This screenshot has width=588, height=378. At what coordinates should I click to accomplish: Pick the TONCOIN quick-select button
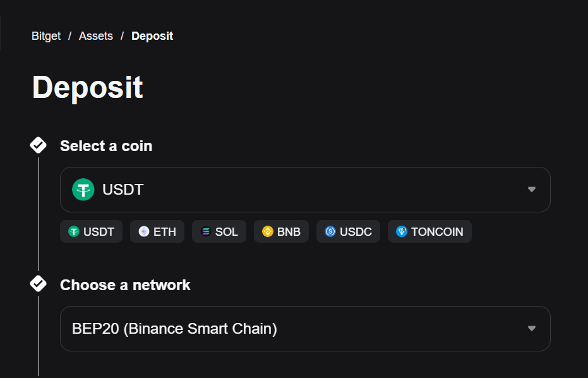[x=429, y=231]
